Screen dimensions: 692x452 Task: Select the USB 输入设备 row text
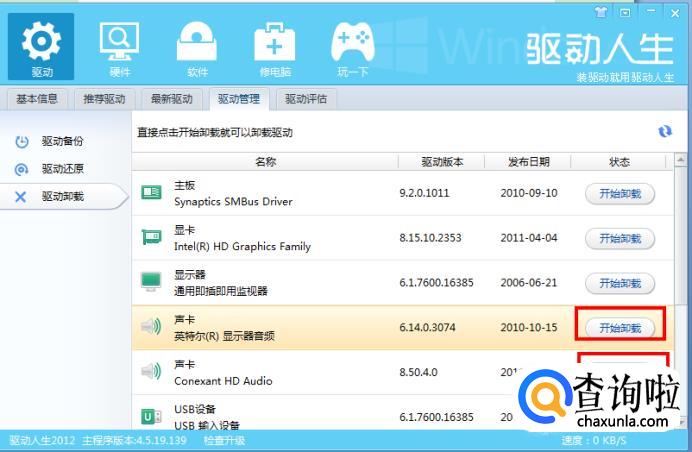(x=207, y=426)
